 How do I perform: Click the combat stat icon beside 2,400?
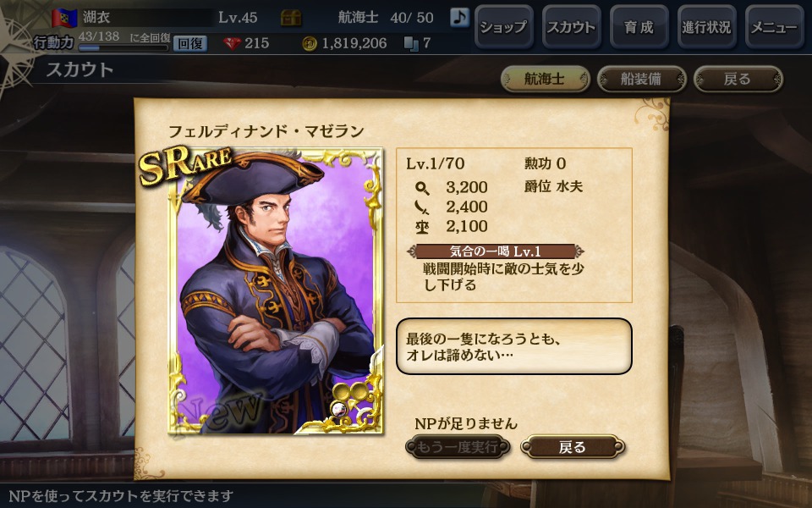point(422,207)
